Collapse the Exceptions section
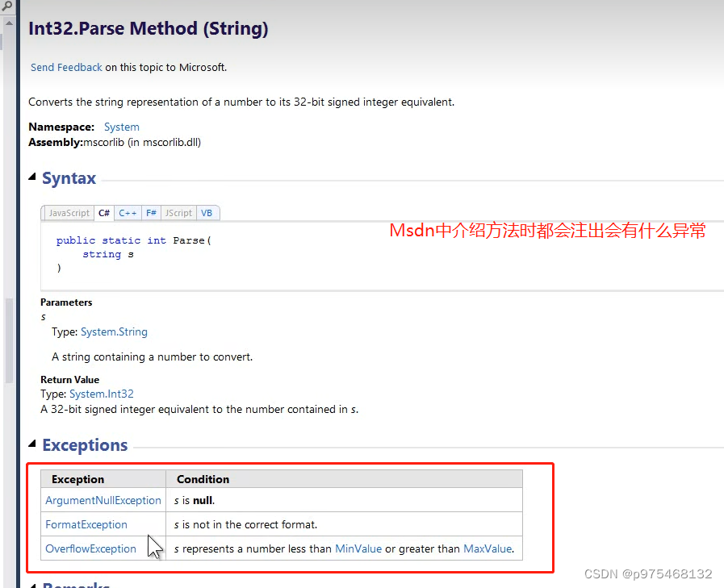 pyautogui.click(x=31, y=444)
